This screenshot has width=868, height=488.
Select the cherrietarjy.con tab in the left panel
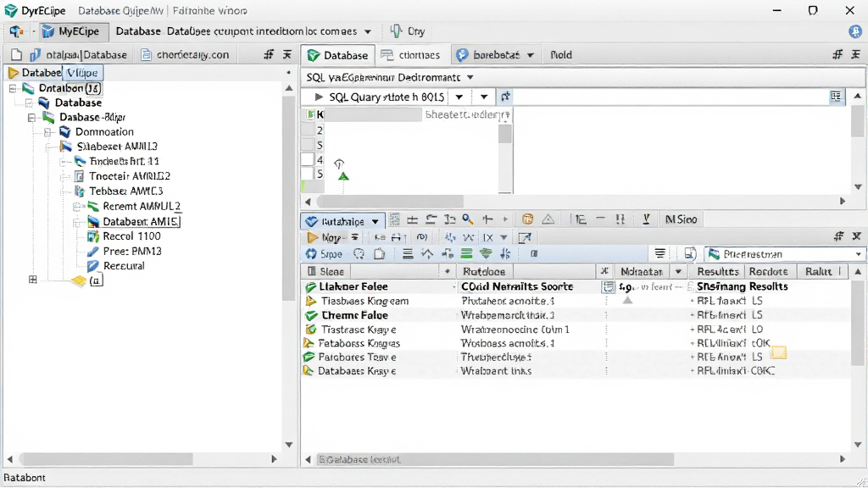pyautogui.click(x=186, y=55)
